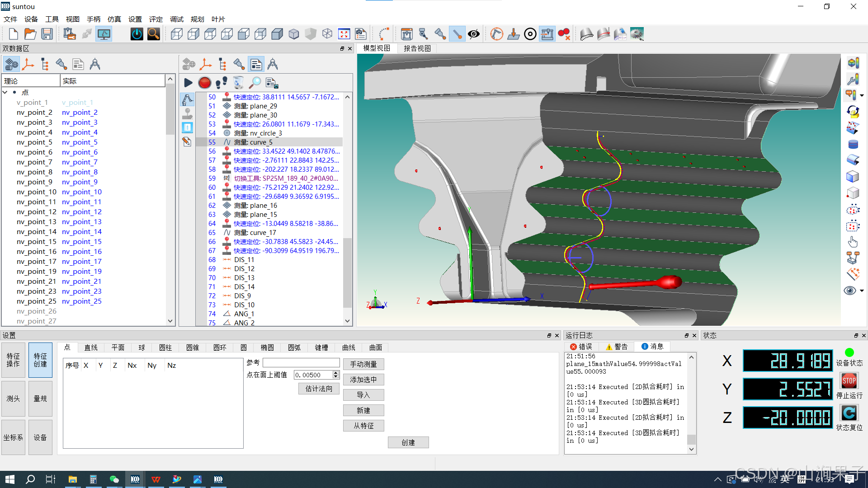Open the eye/visibility tool icon
Viewport: 868px width, 488px height.
(474, 33)
